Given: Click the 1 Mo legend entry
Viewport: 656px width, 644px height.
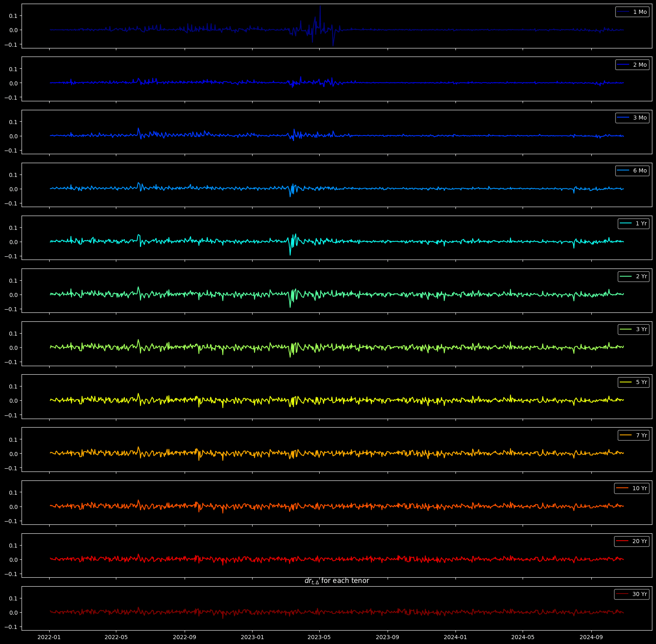Looking at the screenshot, I should click(632, 12).
